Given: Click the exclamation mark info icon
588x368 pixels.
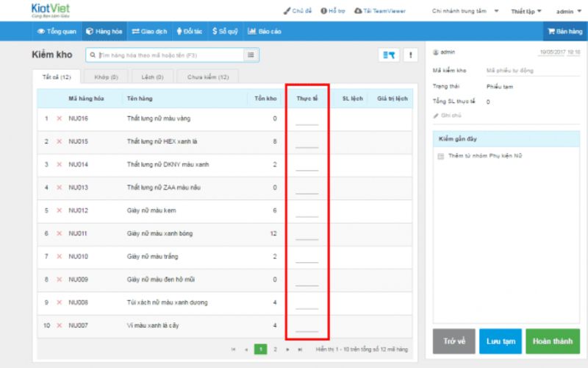Looking at the screenshot, I should pyautogui.click(x=409, y=55).
